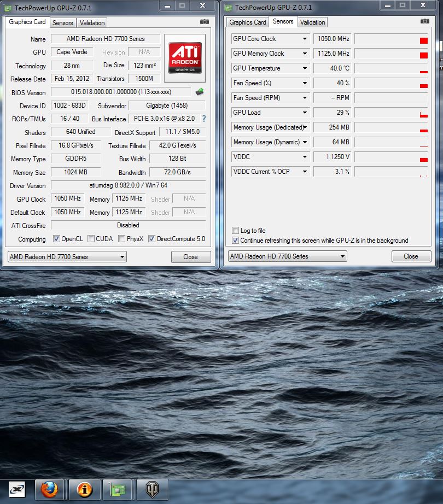The height and width of the screenshot is (504, 443).
Task: Click the first taskbar icon with X logo
Action: [17, 490]
